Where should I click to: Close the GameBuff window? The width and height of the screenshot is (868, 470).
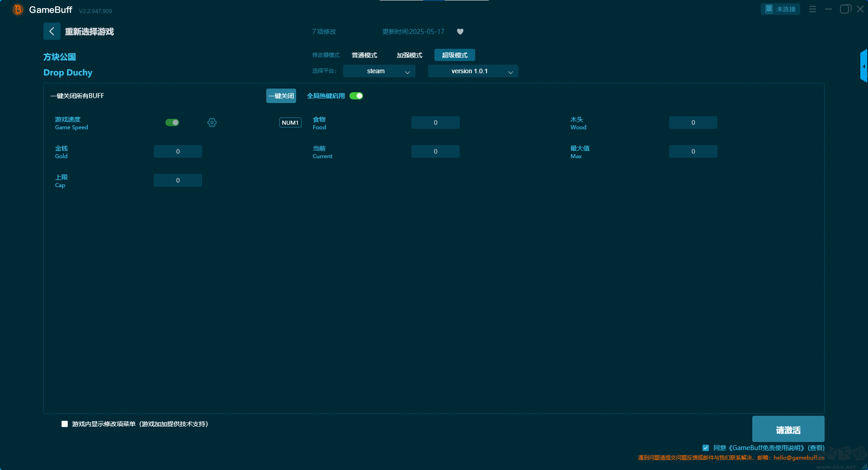pyautogui.click(x=860, y=9)
